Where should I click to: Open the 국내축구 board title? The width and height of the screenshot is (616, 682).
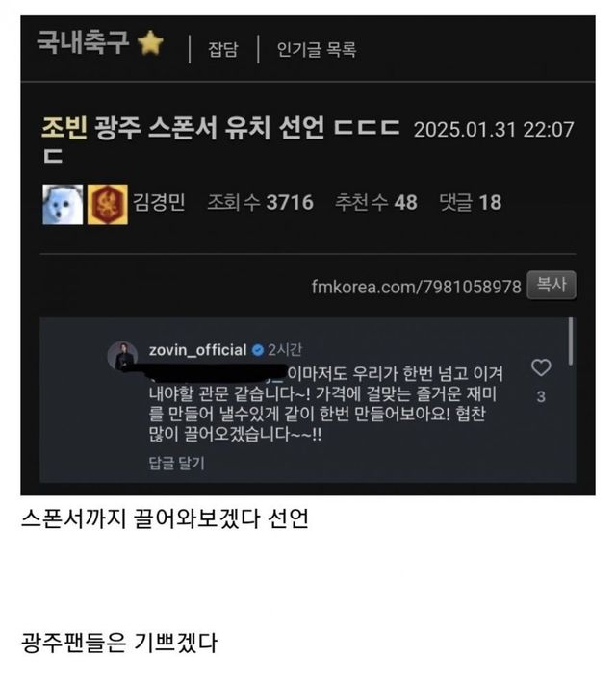[x=83, y=42]
